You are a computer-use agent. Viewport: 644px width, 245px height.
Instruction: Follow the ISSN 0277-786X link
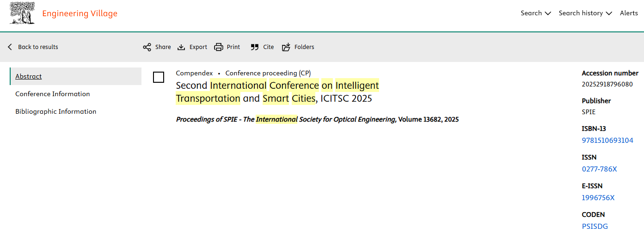pos(599,169)
